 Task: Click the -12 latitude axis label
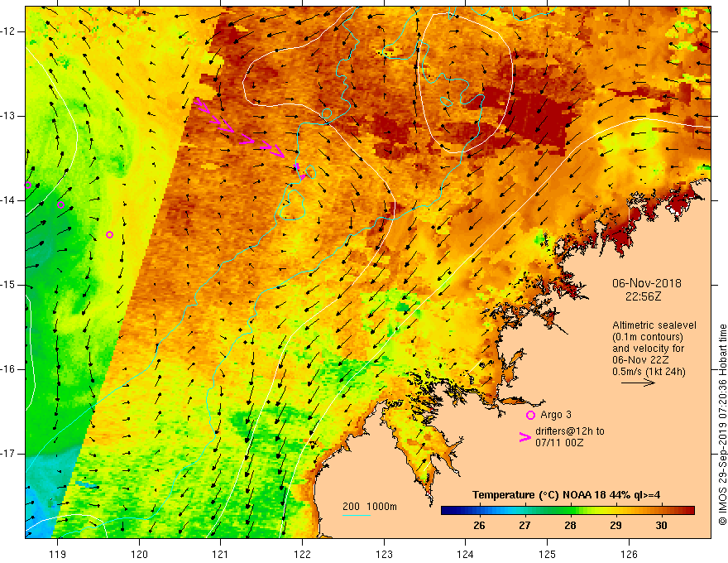pos(9,31)
